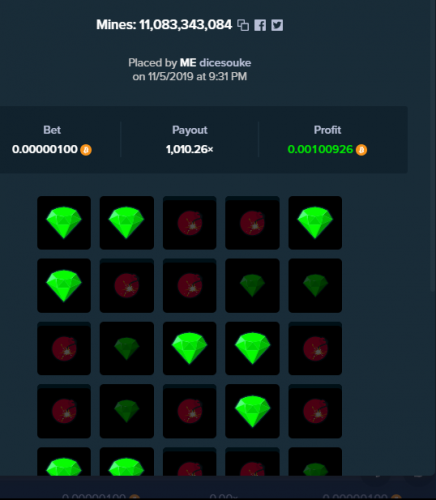Click the 'Bet' column label
The height and width of the screenshot is (500, 436).
click(52, 130)
